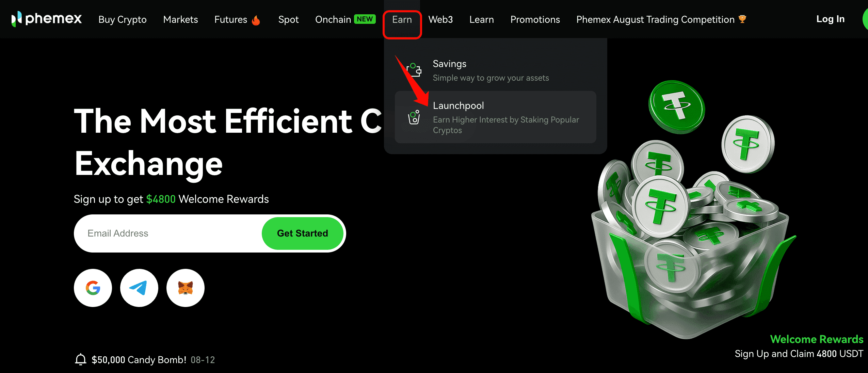Click the Savings piggy icon
The image size is (868, 373).
tap(414, 70)
